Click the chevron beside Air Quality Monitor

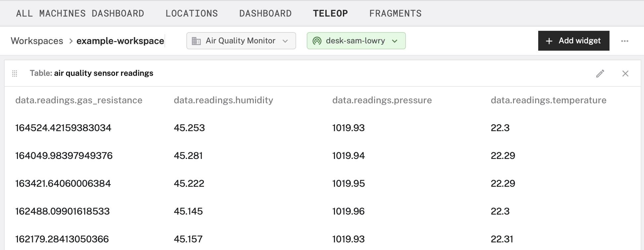click(x=286, y=41)
